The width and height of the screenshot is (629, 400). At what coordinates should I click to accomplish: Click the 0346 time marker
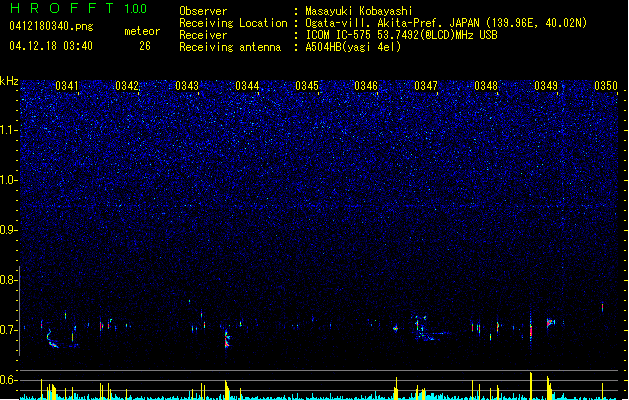(x=366, y=86)
